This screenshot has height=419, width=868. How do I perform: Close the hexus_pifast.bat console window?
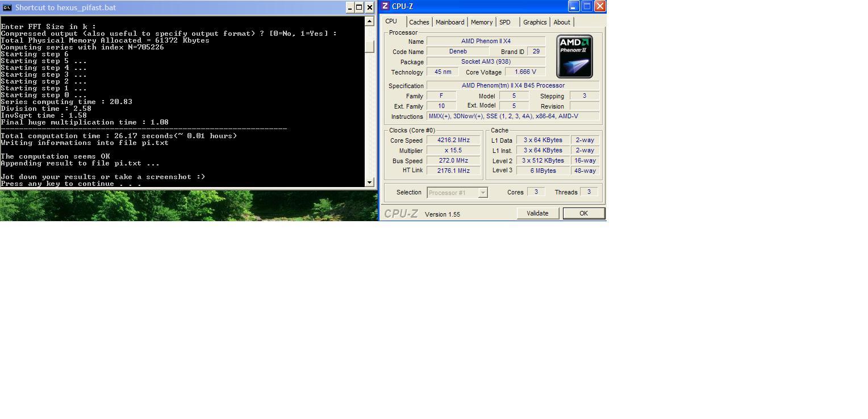pos(369,7)
